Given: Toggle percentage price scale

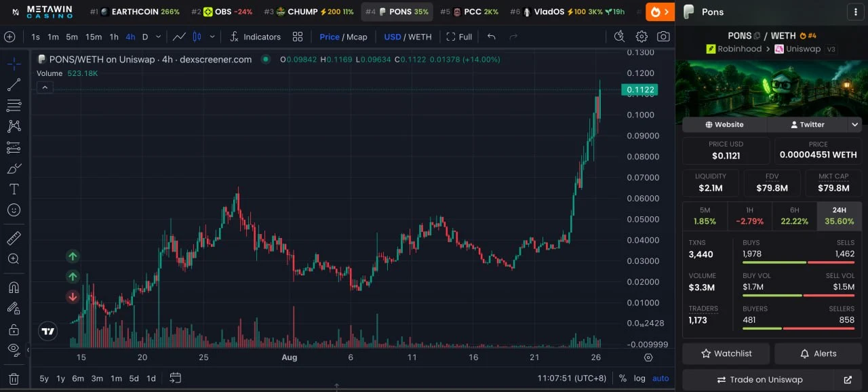Looking at the screenshot, I should click(623, 378).
